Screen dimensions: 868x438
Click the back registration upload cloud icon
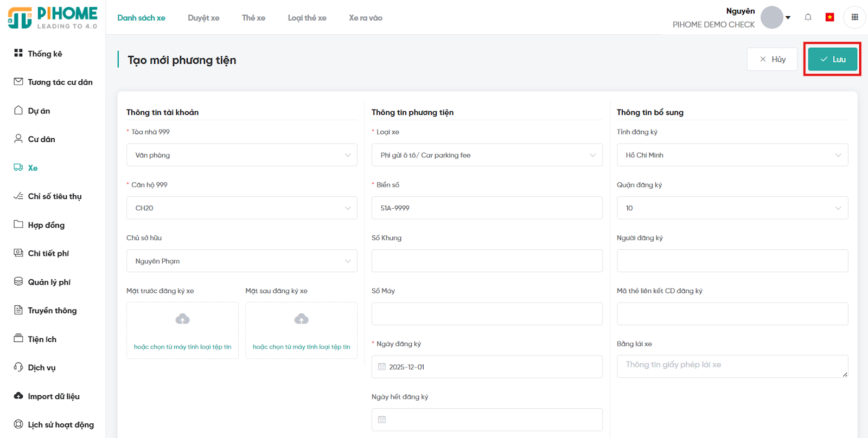click(301, 319)
